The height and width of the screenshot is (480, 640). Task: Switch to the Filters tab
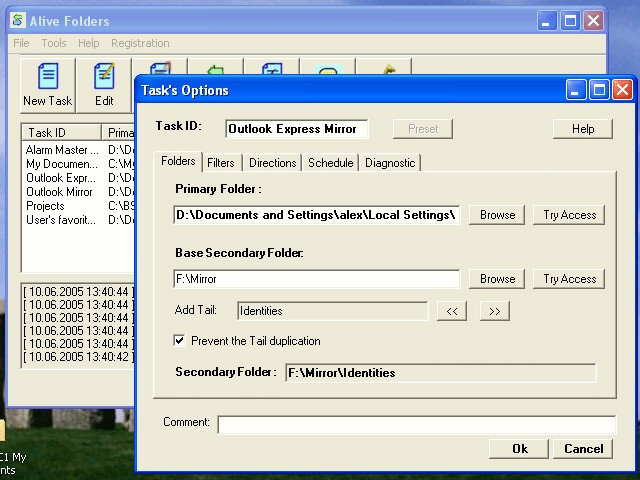click(x=221, y=163)
